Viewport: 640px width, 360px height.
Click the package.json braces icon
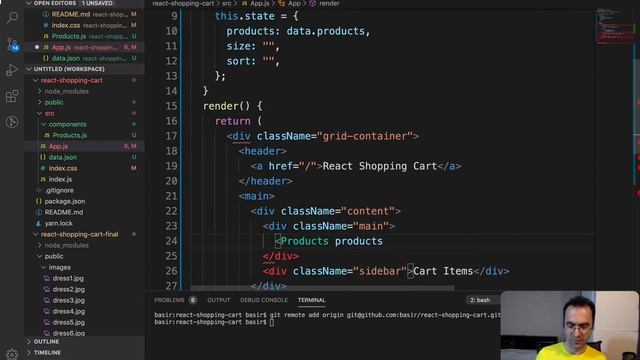point(38,201)
